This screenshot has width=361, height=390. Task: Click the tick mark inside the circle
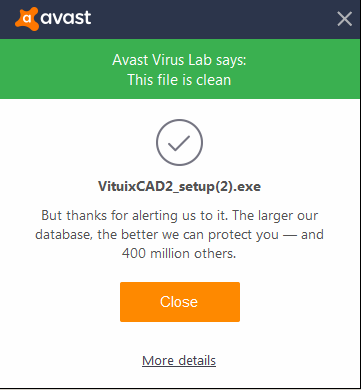(x=179, y=143)
